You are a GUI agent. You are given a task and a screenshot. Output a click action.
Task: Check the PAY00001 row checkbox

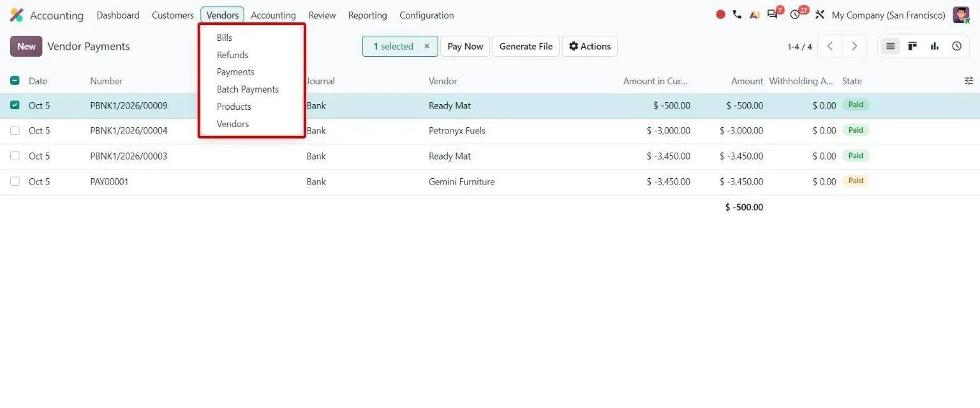(15, 181)
